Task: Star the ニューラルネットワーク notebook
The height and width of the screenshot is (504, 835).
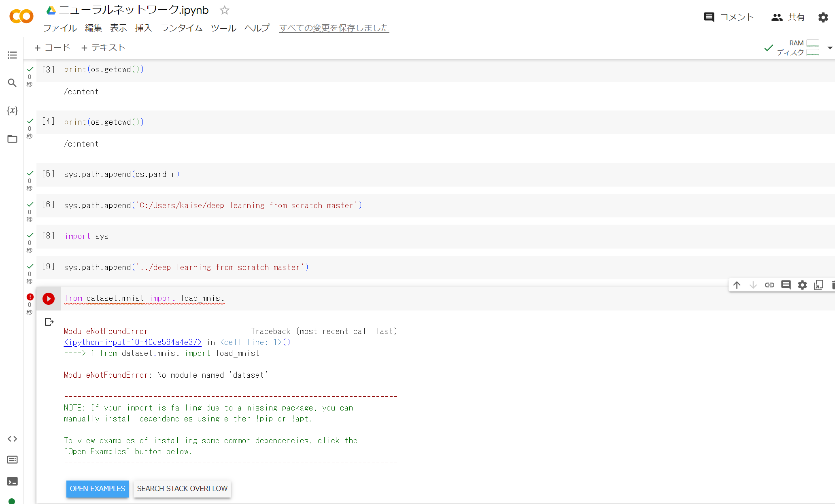Action: coord(224,10)
